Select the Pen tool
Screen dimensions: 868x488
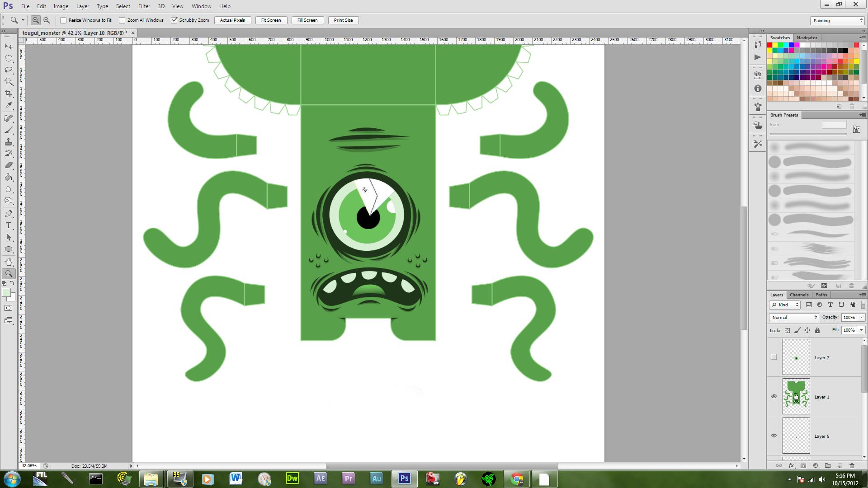pyautogui.click(x=9, y=214)
